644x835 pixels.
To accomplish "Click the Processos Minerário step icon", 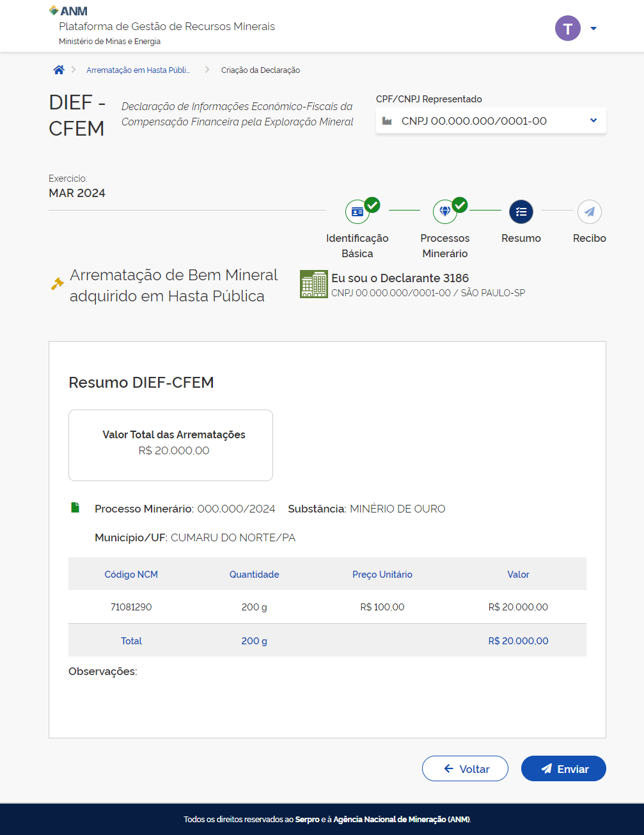I will click(445, 212).
